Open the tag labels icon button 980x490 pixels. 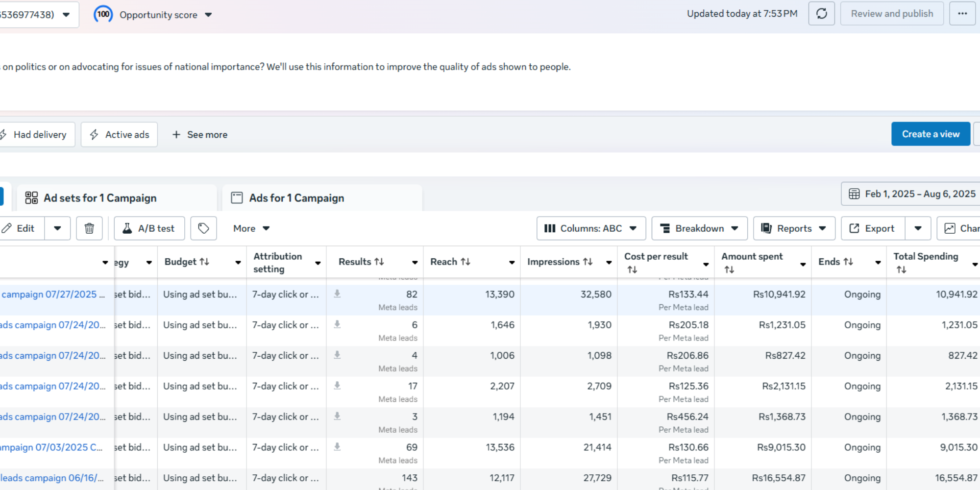(203, 228)
